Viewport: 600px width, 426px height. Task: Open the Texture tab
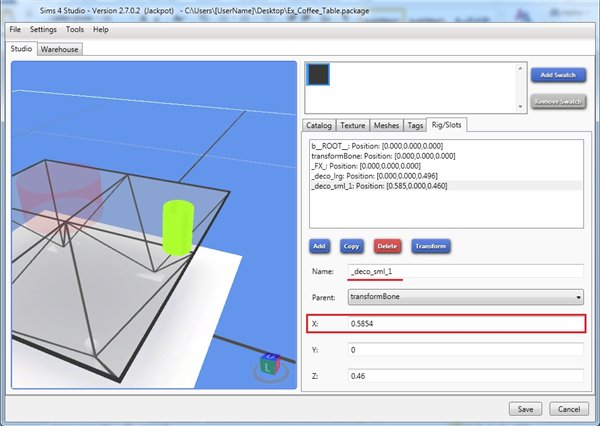tap(352, 125)
